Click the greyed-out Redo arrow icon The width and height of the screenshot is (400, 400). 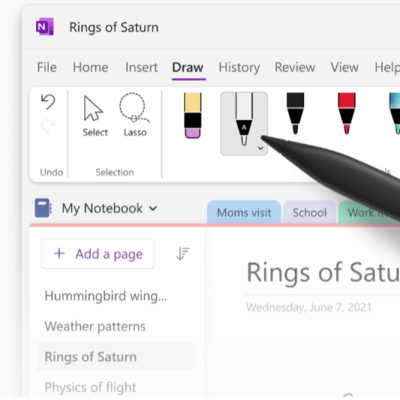coord(48,126)
